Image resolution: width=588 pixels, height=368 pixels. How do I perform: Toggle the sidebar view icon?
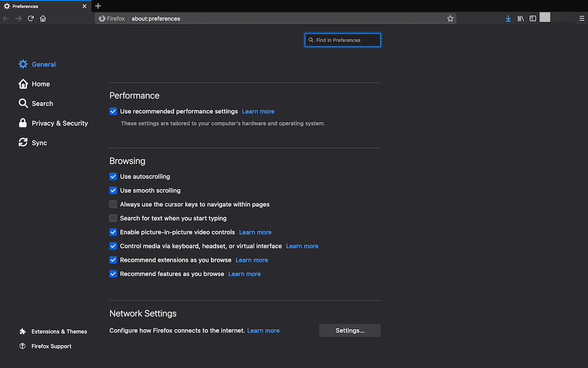click(x=532, y=18)
